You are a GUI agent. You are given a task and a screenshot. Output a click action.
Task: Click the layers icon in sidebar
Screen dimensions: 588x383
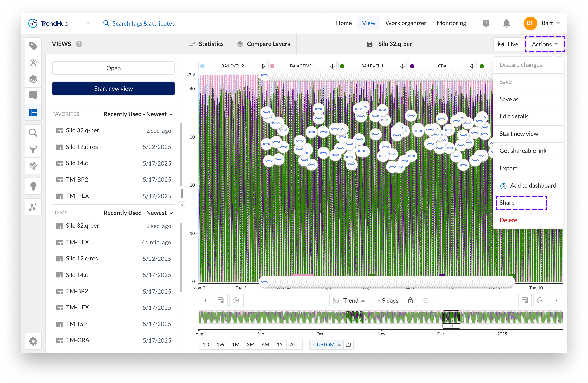click(33, 79)
